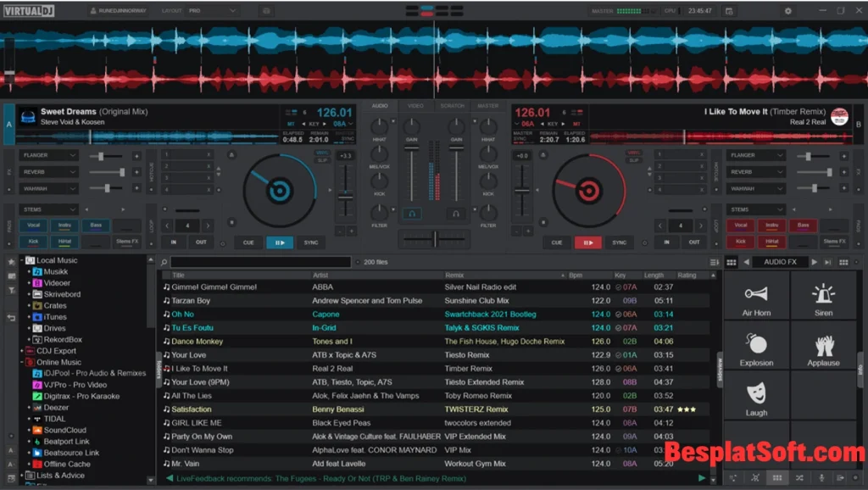The height and width of the screenshot is (490, 868).
Task: Click the shuffle icon below the sampler
Action: (800, 477)
